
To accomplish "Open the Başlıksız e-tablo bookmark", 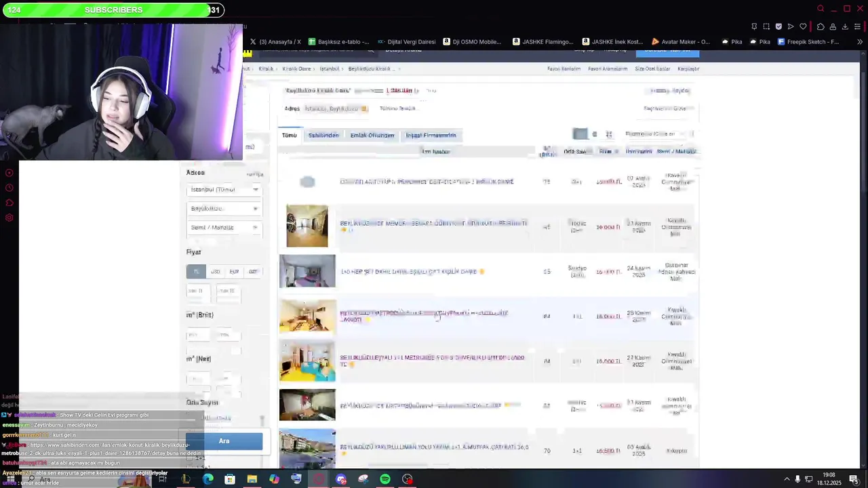I will [x=338, y=41].
